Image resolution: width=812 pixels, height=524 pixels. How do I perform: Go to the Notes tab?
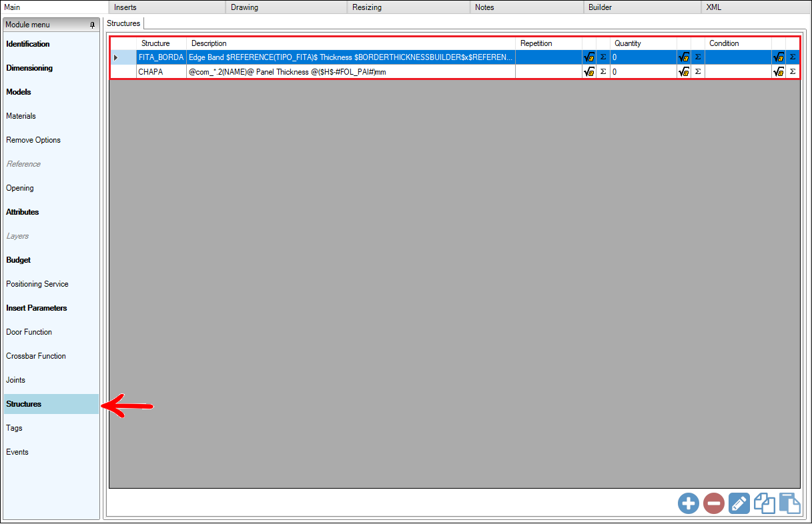point(526,7)
